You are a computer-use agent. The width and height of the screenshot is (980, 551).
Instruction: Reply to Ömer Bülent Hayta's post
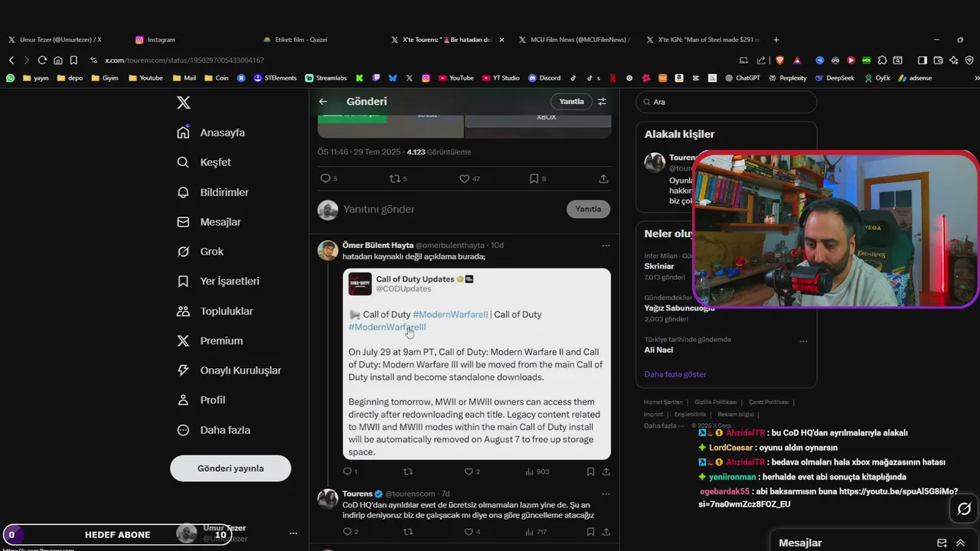(x=350, y=471)
